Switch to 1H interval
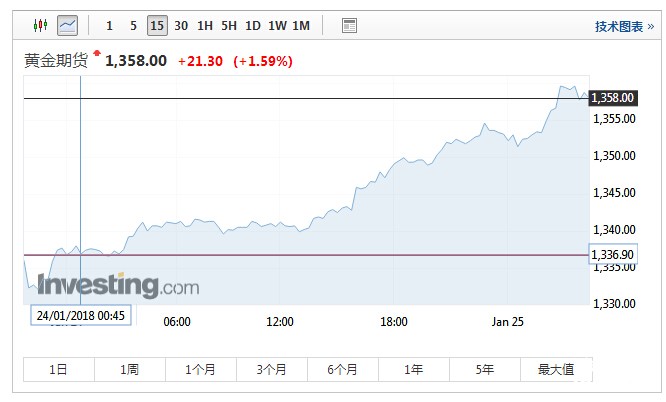 click(x=205, y=25)
